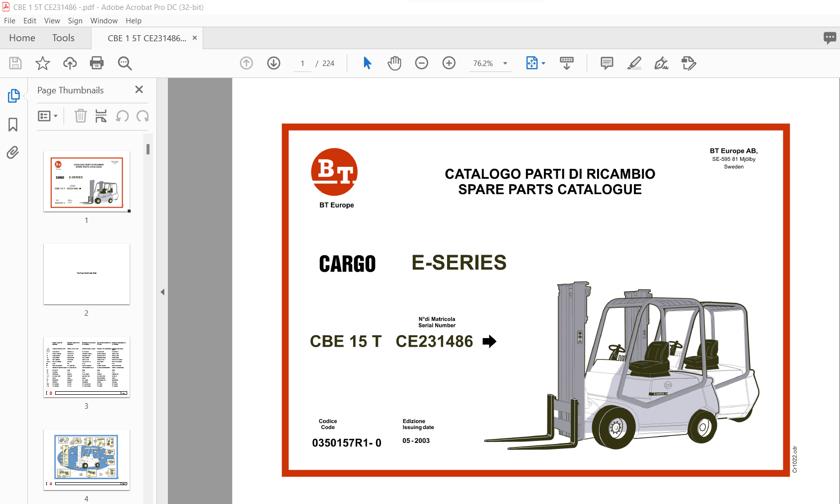
Task: Switch to the Tools tab
Action: pyautogui.click(x=63, y=38)
